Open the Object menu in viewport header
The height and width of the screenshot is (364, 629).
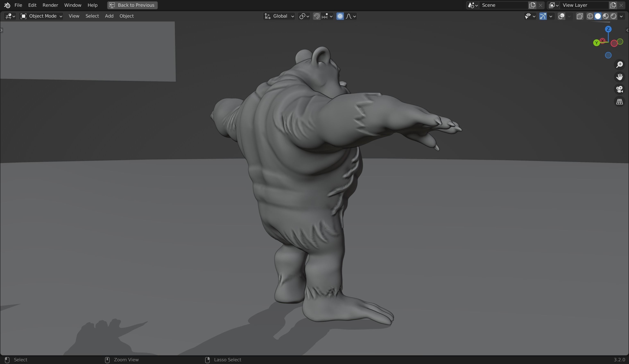point(127,16)
